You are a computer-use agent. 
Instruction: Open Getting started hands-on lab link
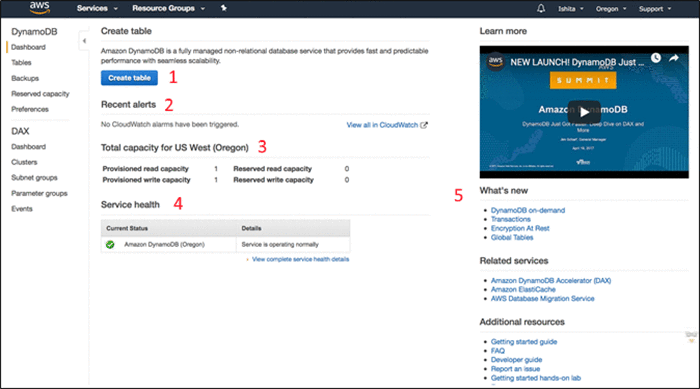[x=536, y=378]
